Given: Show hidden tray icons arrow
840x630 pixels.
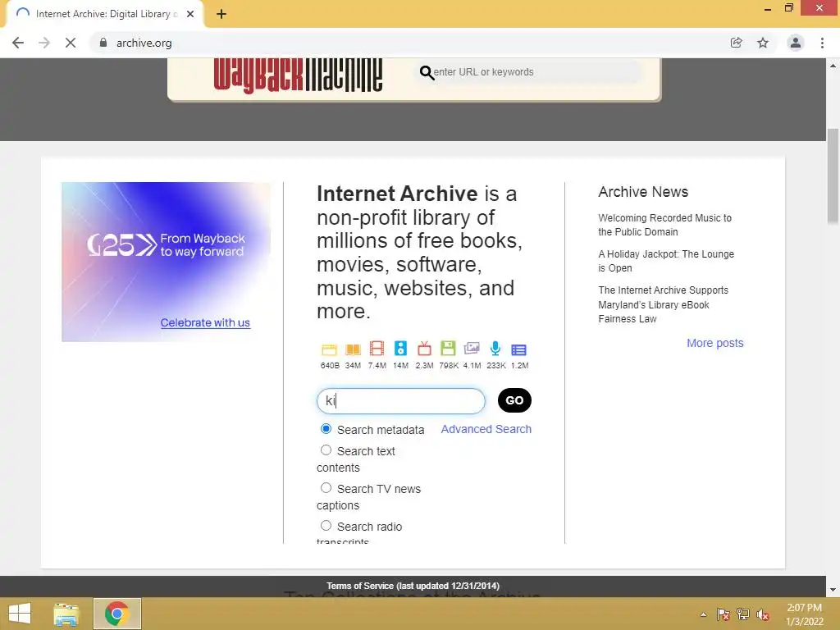Looking at the screenshot, I should (703, 614).
